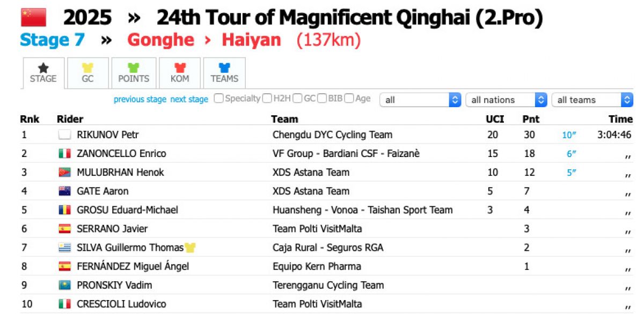Click the New Zealand flag beside Gate
The width and height of the screenshot is (644, 314).
coord(64,191)
